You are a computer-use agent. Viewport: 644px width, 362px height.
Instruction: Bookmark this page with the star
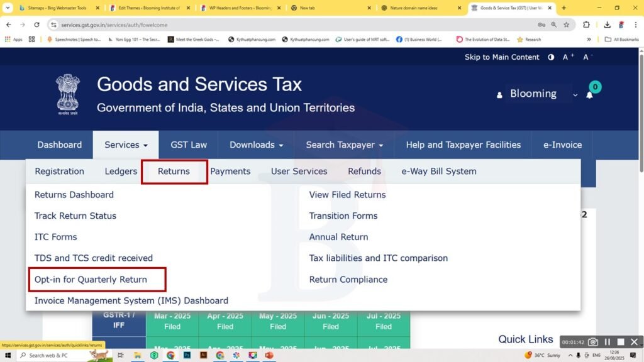pos(567,25)
